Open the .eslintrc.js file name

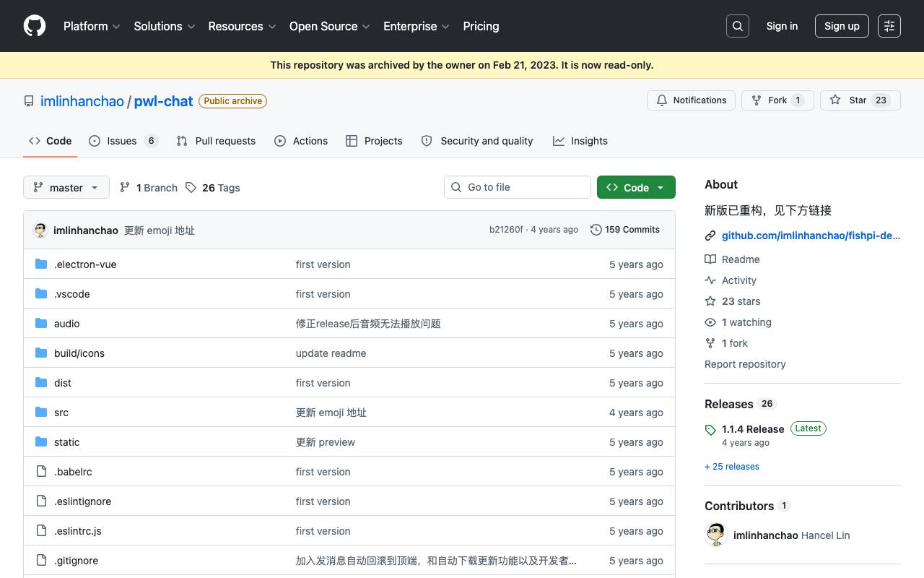coord(78,531)
